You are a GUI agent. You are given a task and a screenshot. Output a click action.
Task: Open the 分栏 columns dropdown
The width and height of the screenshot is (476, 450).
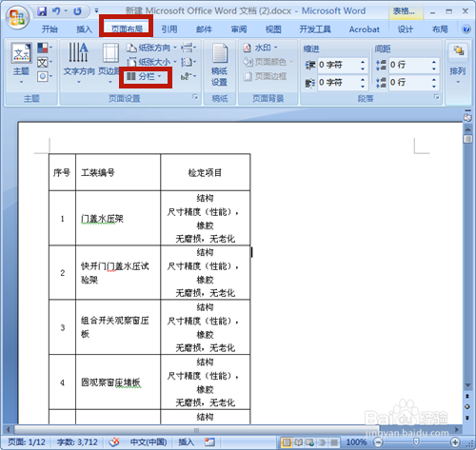tap(145, 76)
